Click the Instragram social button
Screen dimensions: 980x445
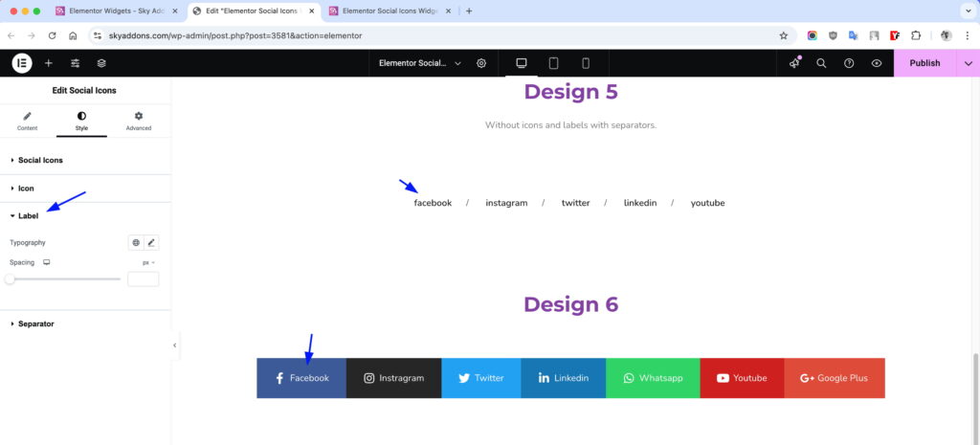pos(393,378)
